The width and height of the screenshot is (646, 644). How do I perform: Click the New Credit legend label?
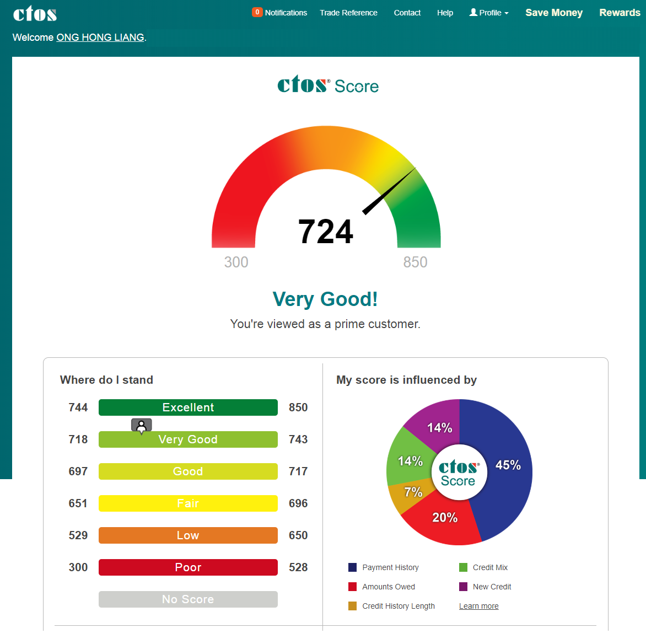tap(492, 587)
